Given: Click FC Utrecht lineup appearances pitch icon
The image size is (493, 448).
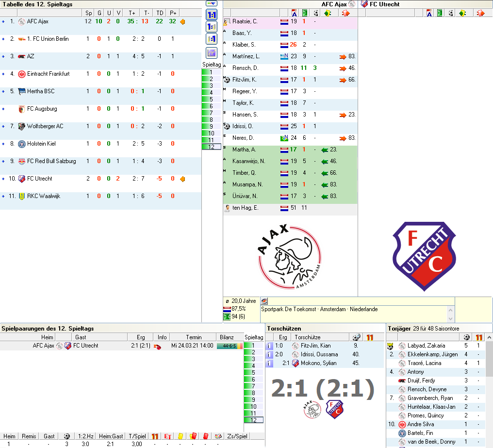Looking at the screenshot, I should (440, 13).
